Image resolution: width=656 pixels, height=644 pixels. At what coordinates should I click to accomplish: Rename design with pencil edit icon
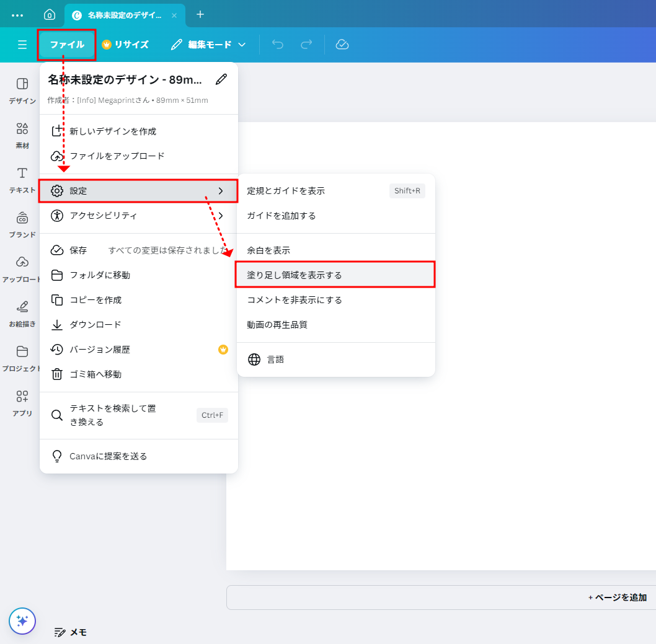(x=221, y=79)
